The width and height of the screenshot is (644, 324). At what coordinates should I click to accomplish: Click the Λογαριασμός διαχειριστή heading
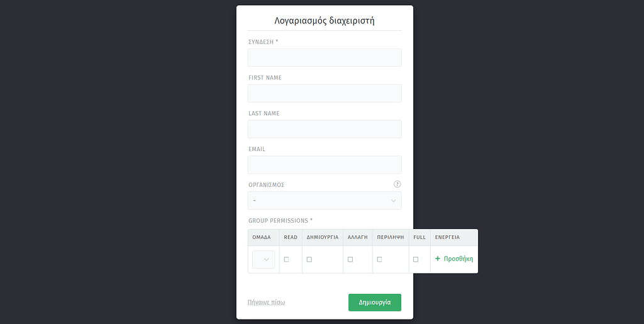(325, 21)
